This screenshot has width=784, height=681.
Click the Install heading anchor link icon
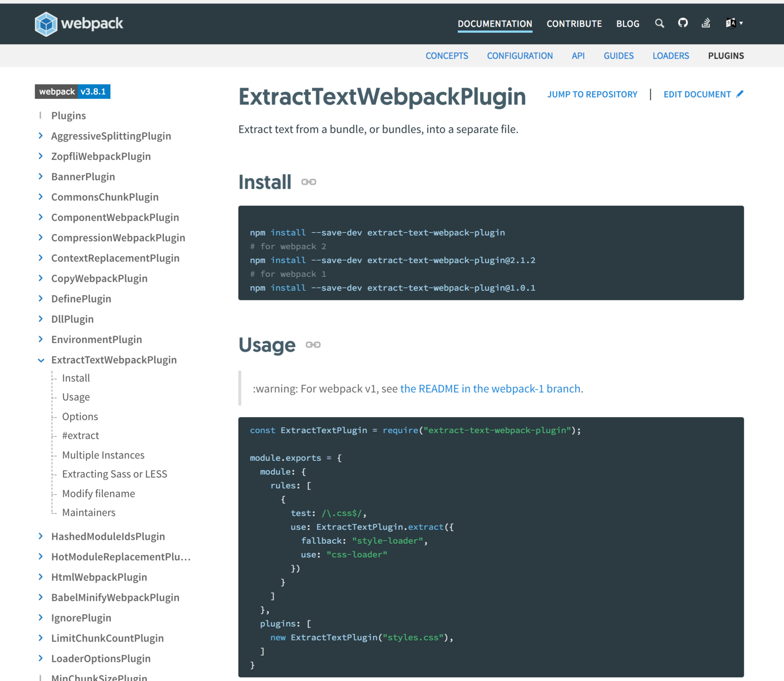tap(309, 182)
